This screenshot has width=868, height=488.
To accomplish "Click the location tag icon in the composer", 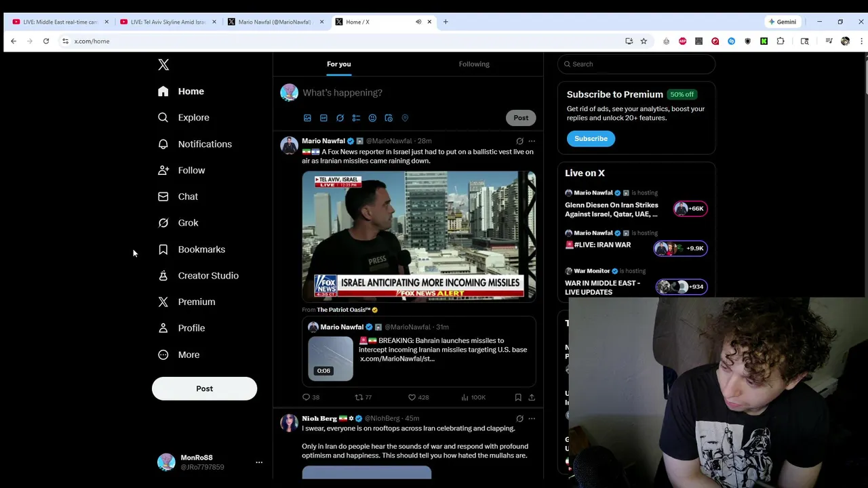I will pos(405,118).
